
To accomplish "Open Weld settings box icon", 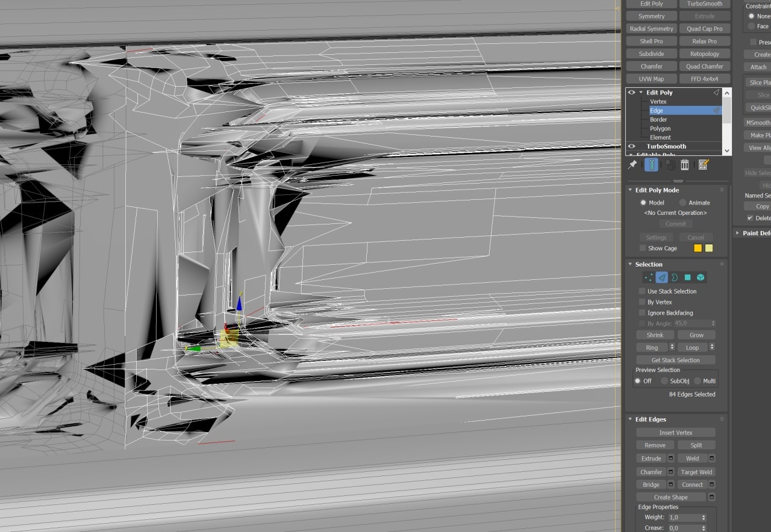I will point(712,459).
